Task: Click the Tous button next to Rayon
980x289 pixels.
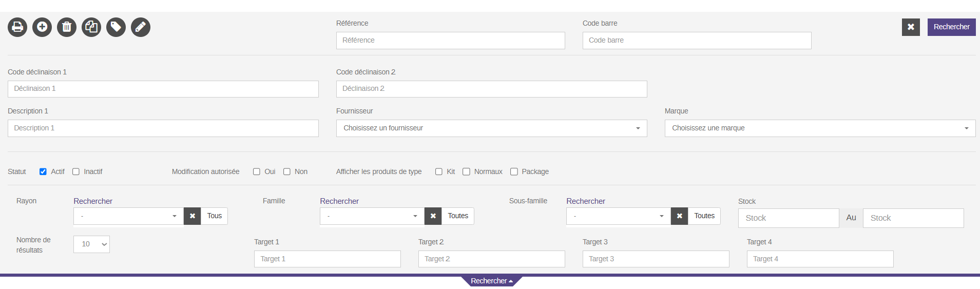Action: point(214,216)
